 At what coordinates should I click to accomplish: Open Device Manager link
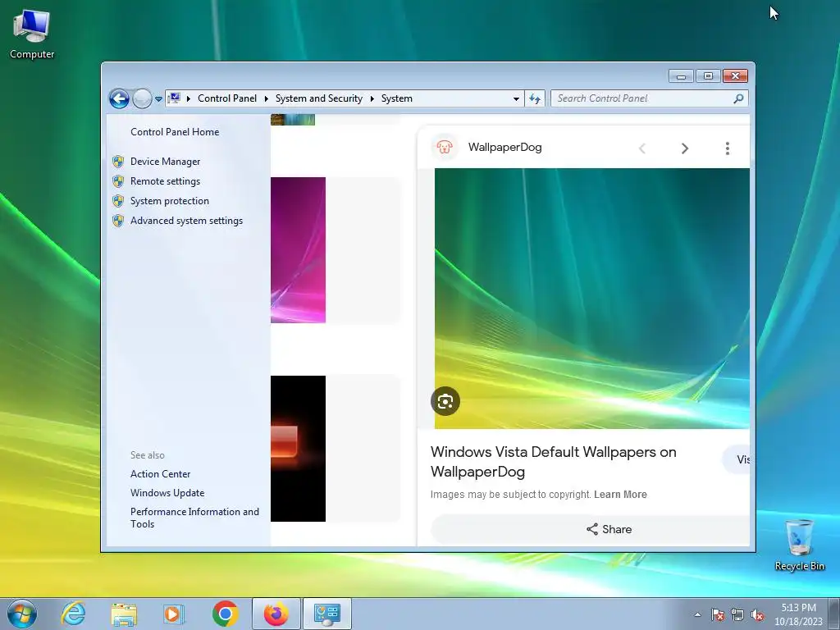(x=165, y=162)
